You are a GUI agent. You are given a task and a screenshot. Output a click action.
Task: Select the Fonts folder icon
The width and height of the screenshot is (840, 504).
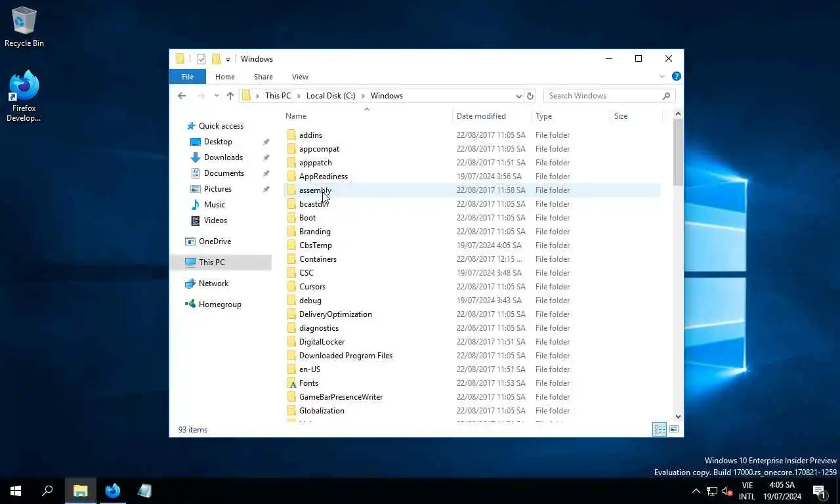click(292, 383)
